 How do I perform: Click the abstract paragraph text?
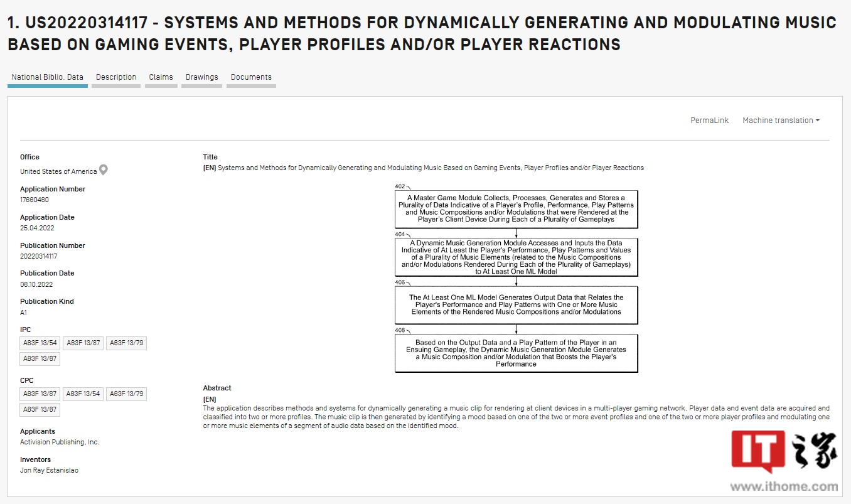click(516, 417)
